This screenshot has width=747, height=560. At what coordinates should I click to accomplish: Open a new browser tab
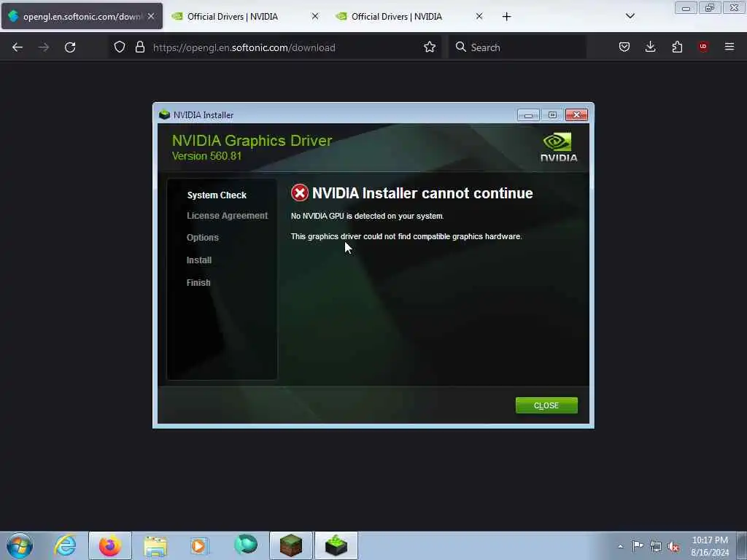point(506,17)
